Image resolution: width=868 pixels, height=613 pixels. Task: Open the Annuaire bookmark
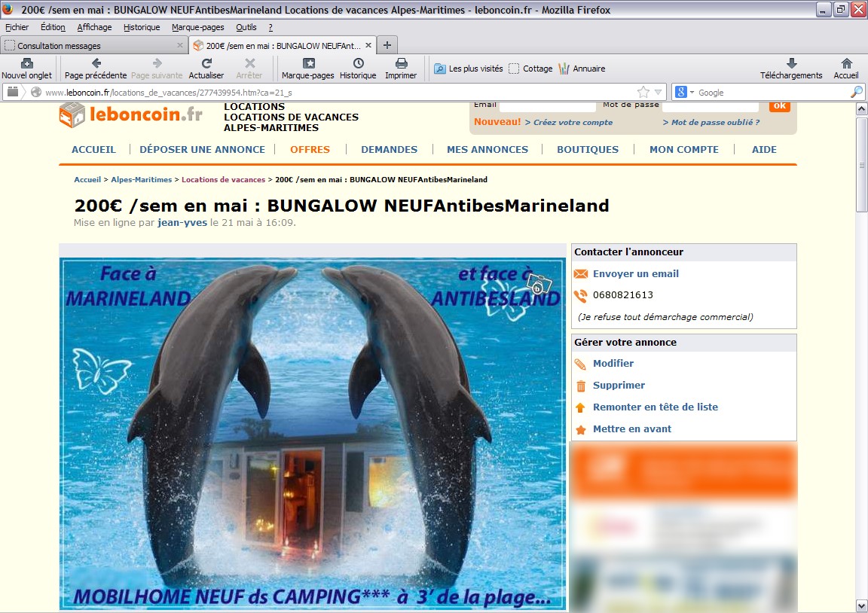(x=582, y=69)
